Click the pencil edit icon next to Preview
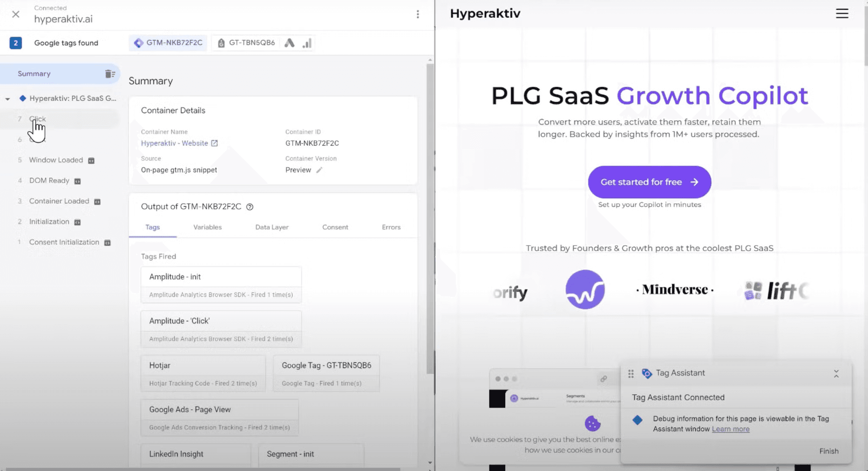 coord(320,170)
